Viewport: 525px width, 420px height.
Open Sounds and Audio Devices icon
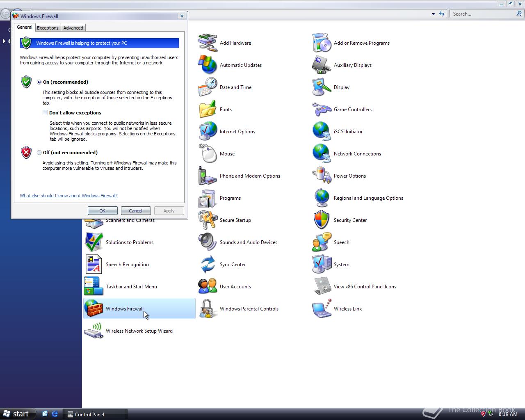208,242
